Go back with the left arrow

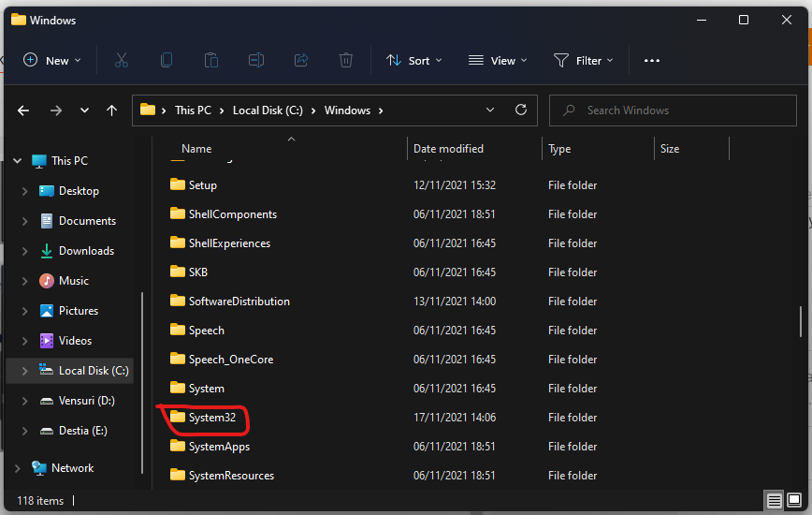(23, 110)
